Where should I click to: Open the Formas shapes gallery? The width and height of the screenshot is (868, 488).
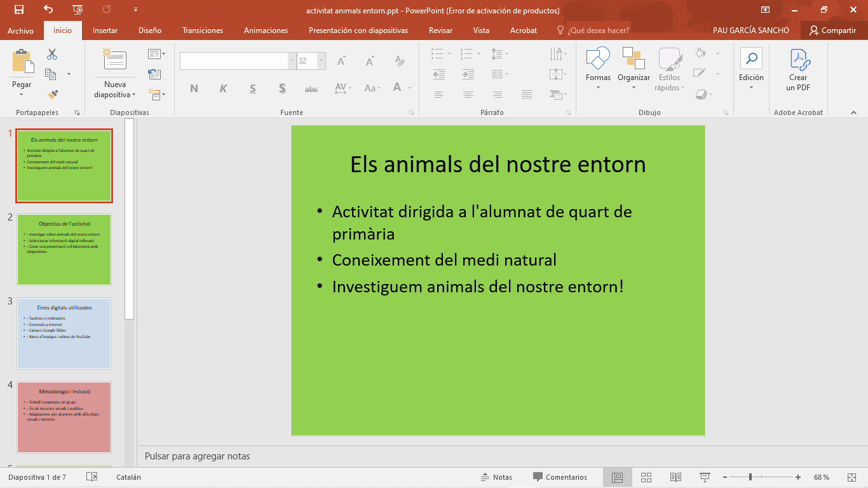tap(598, 69)
